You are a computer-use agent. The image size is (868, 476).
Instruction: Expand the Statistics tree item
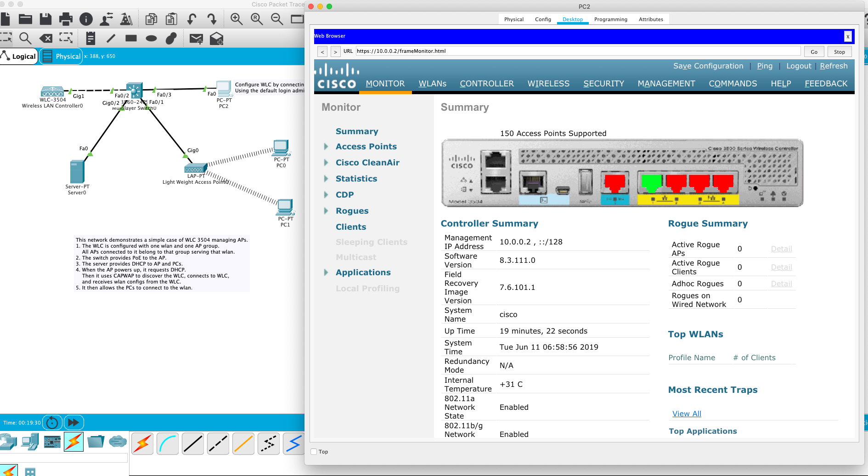point(326,179)
